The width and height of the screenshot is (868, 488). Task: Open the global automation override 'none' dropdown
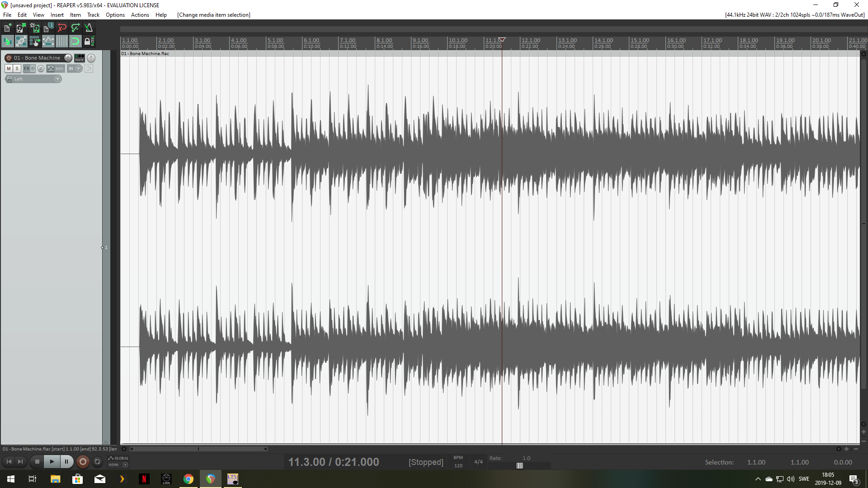point(125,465)
